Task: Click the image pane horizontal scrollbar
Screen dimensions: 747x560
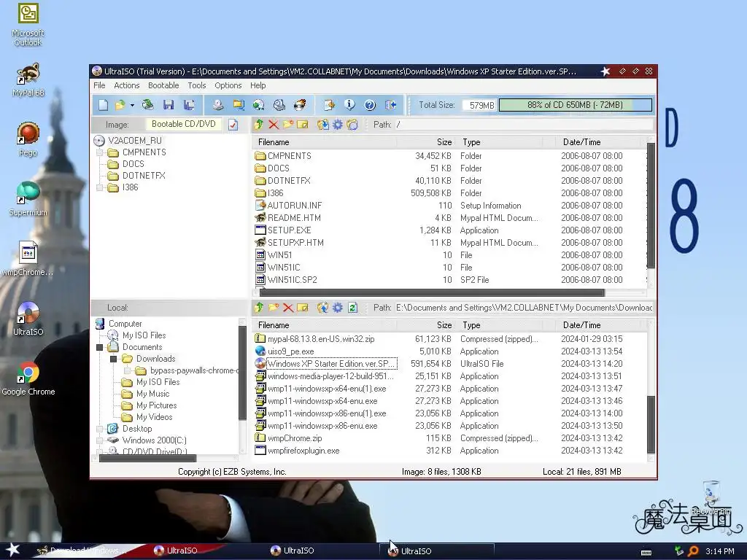Action: coord(432,293)
